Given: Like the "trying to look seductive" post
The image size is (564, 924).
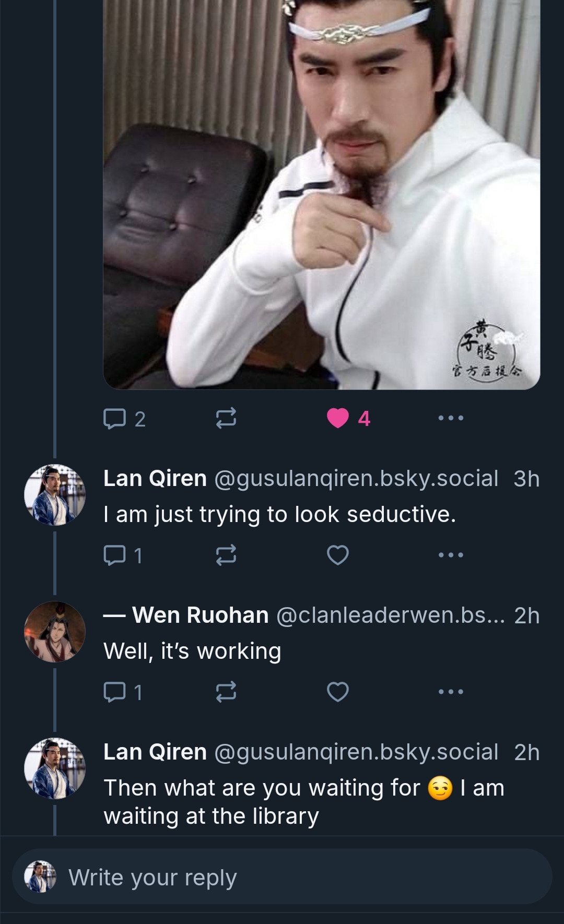Looking at the screenshot, I should tap(338, 555).
